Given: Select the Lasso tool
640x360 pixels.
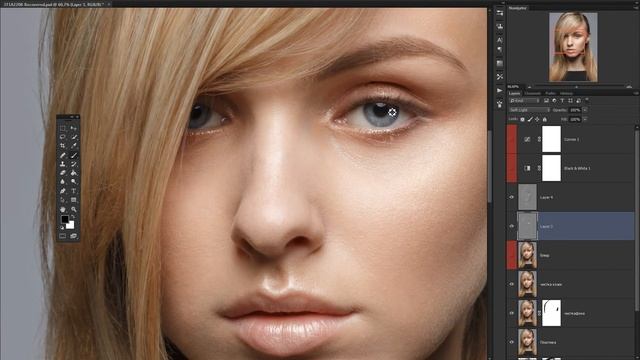Looking at the screenshot, I should click(63, 137).
